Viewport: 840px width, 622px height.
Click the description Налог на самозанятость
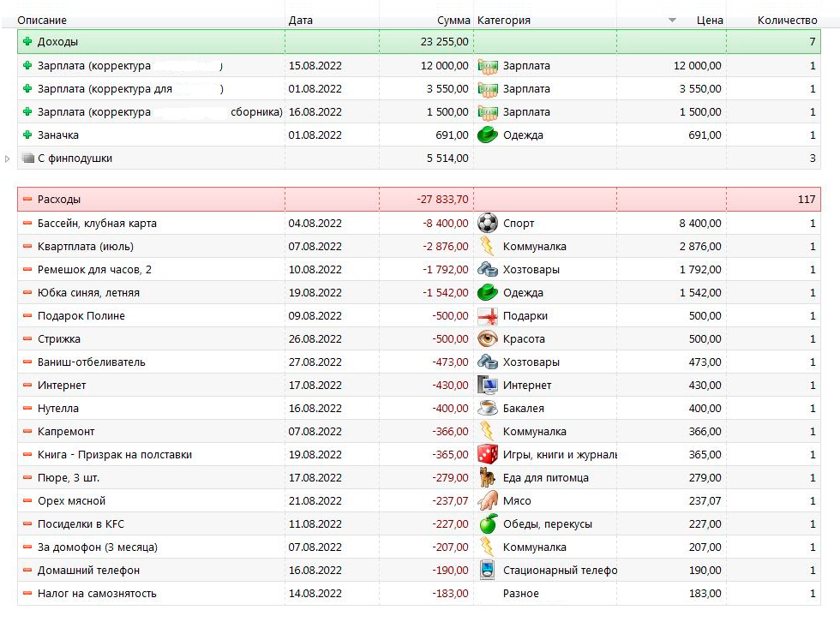point(97,593)
